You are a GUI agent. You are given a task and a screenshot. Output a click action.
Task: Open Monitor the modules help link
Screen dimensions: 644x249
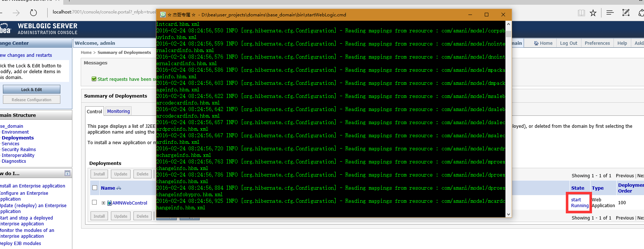[27, 233]
